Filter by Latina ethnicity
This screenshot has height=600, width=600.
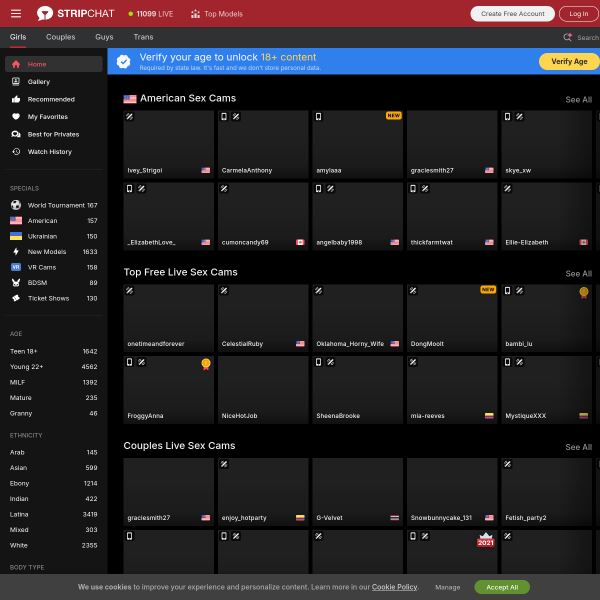(x=54, y=514)
